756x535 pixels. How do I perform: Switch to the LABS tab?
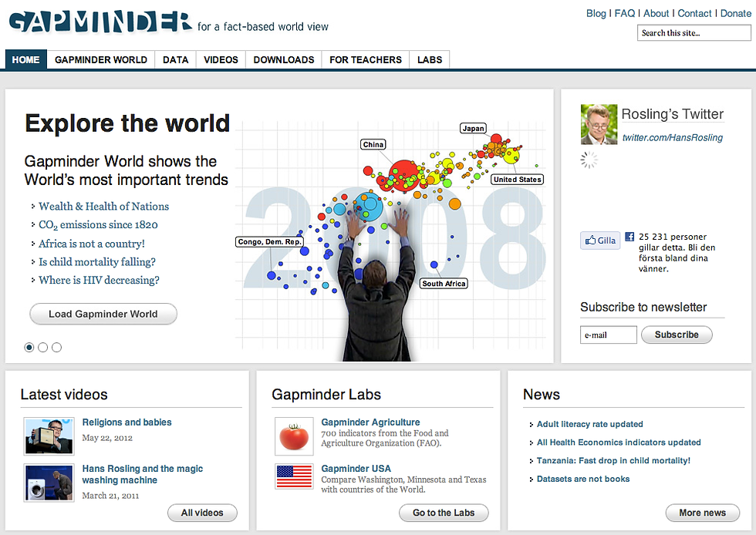[x=430, y=60]
